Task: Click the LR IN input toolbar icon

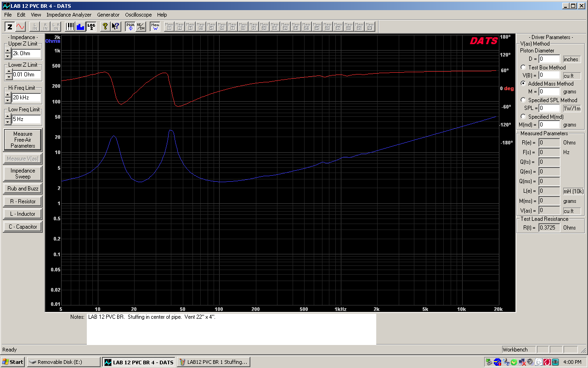Action: click(x=56, y=27)
